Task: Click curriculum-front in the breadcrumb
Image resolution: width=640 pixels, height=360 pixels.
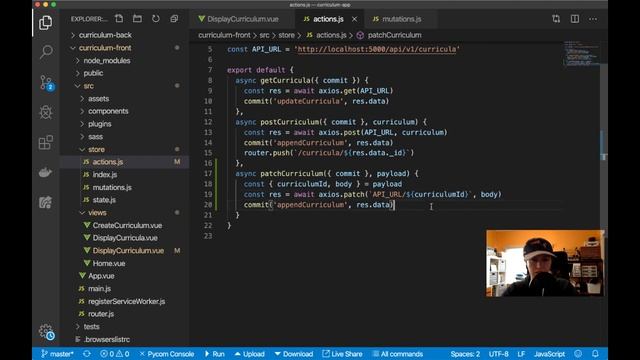Action: tap(224, 35)
